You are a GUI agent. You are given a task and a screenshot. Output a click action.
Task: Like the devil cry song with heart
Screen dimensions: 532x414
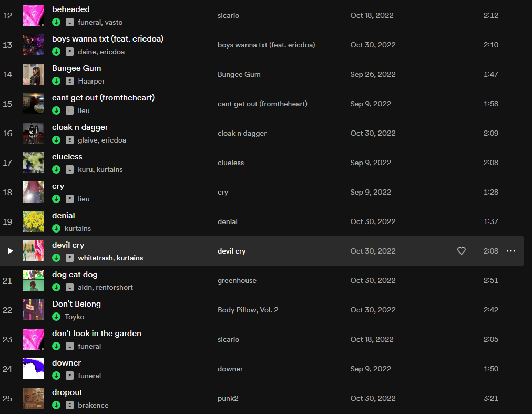click(x=462, y=251)
